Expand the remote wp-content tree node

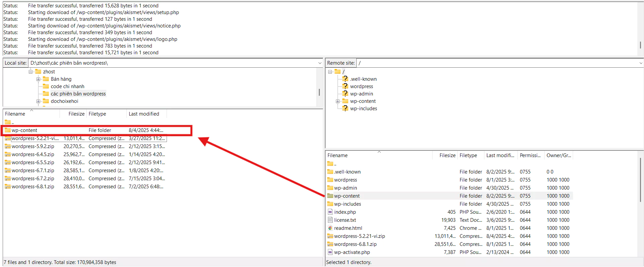pos(338,101)
